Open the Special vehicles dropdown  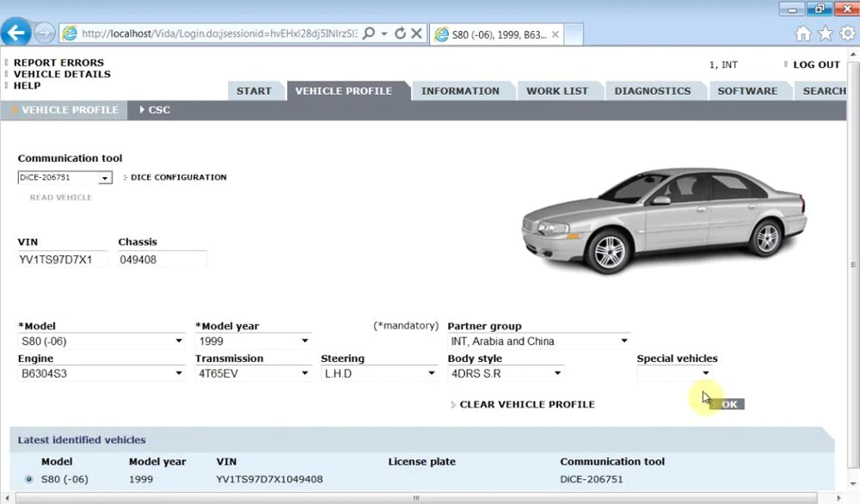[x=674, y=373]
